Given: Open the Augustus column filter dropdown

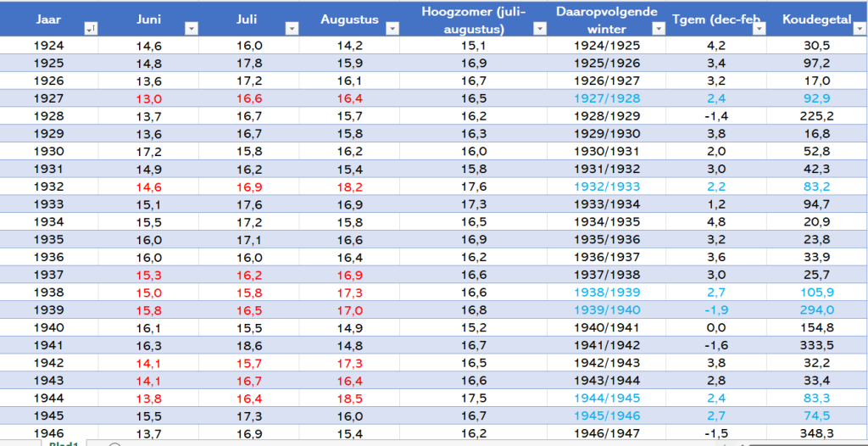Looking at the screenshot, I should [392, 30].
